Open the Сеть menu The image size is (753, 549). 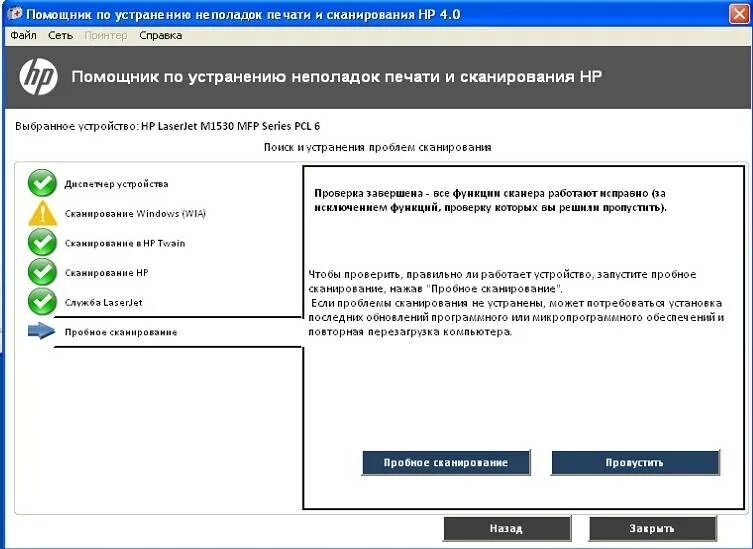coord(61,36)
